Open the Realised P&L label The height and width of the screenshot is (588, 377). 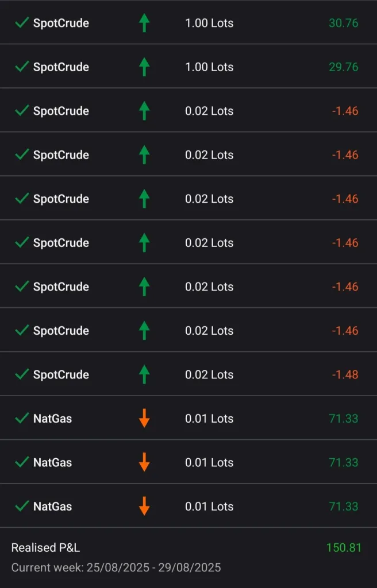(x=45, y=547)
